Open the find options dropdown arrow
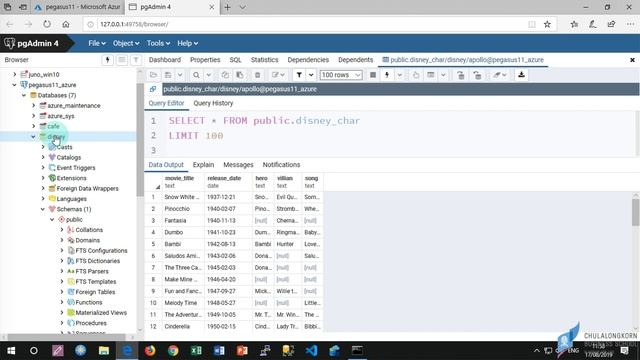The image size is (640, 360). (208, 75)
